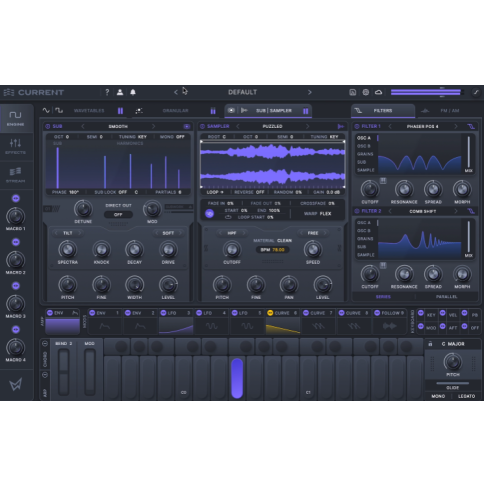485x486 pixels.
Task: Select next SUB preset after SMOOTH
Action: pyautogui.click(x=153, y=126)
